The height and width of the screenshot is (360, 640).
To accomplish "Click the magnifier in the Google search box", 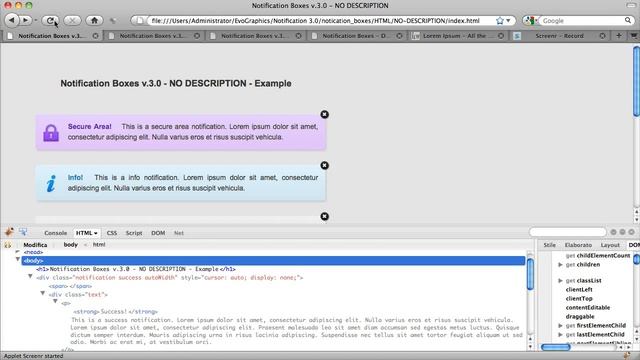I will point(628,20).
